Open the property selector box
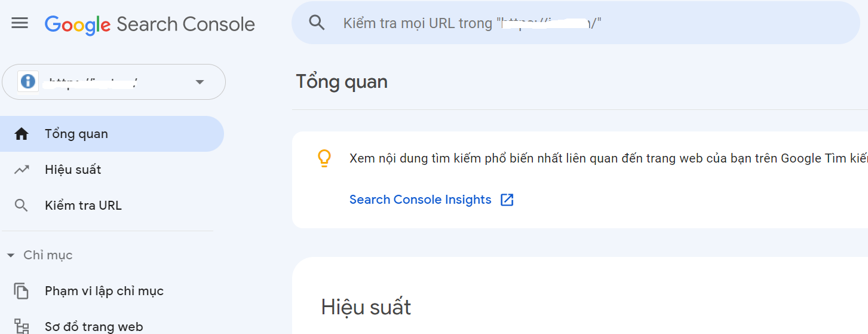This screenshot has width=868, height=334. click(x=114, y=82)
